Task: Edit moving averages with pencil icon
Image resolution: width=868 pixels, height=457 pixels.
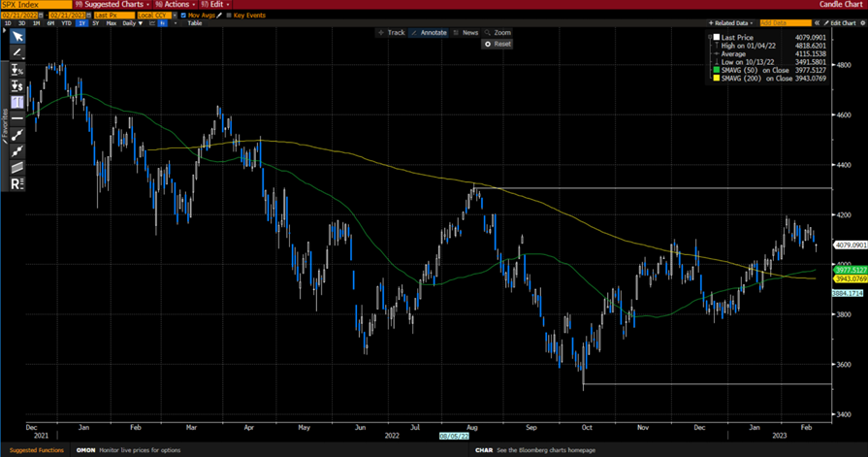Action: click(x=218, y=16)
